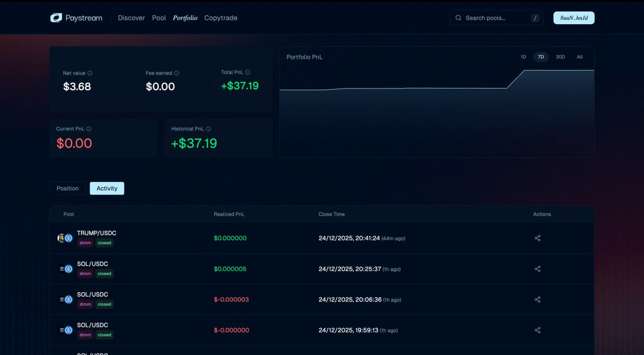Switch the PnL chart to All time

[x=580, y=56]
